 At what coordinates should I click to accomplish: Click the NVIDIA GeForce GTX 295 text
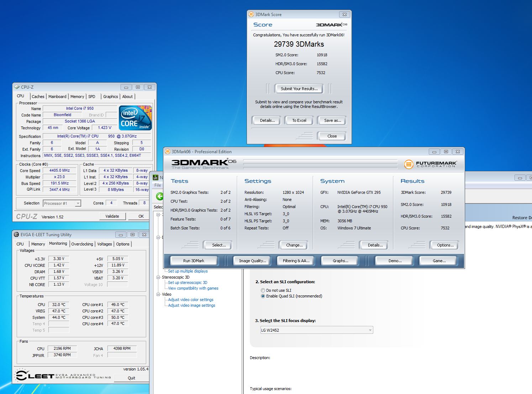359,192
